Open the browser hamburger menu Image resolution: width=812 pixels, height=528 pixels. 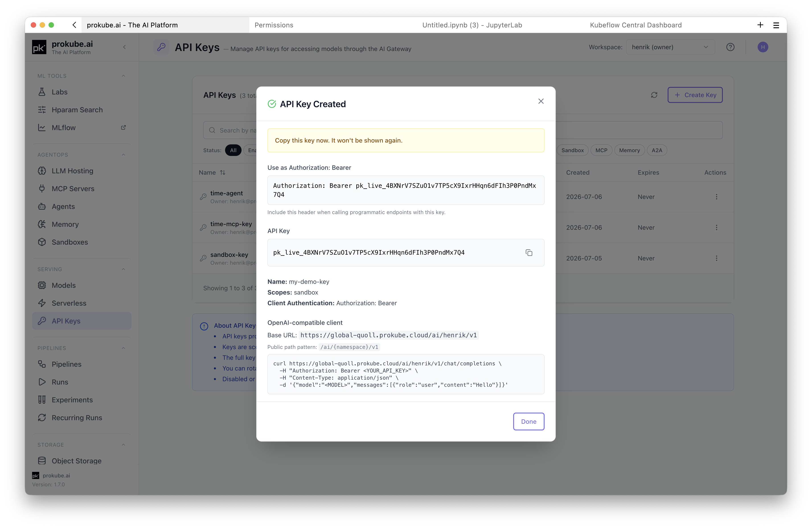[x=776, y=25]
